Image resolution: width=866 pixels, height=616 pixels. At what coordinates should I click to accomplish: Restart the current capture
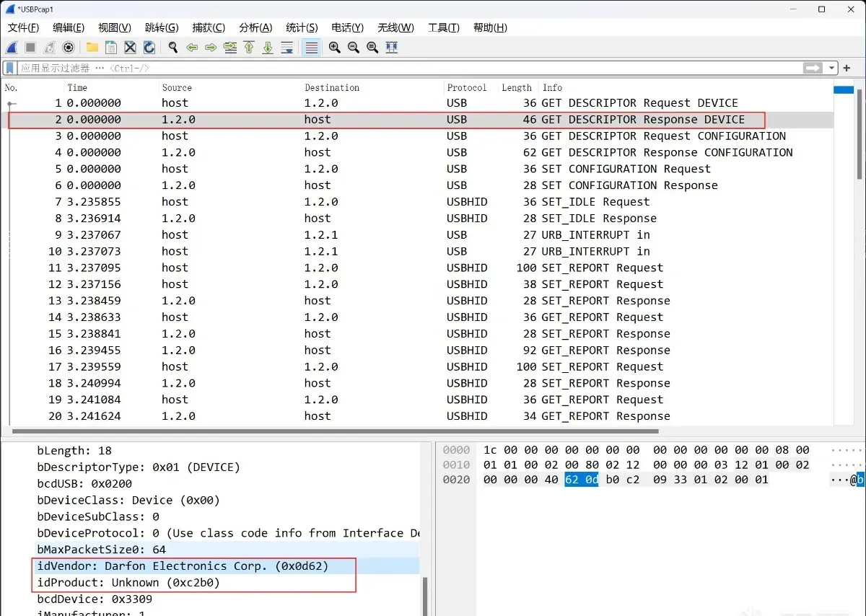point(49,48)
